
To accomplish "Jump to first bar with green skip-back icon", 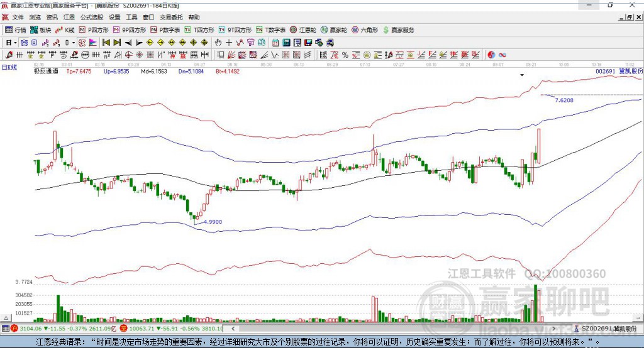I will tap(106, 43).
